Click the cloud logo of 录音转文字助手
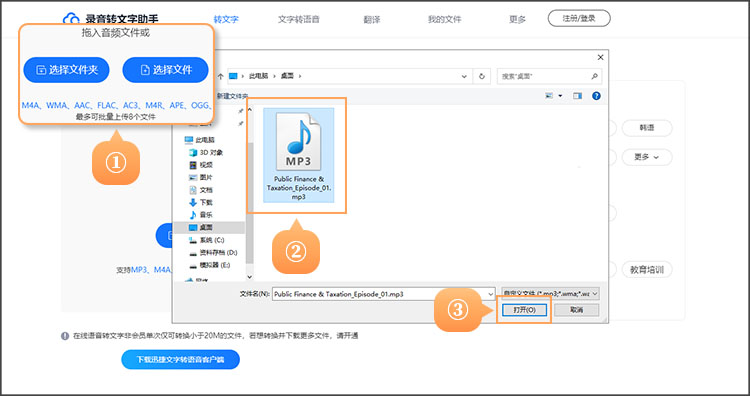Image resolution: width=750 pixels, height=396 pixels. 71,19
